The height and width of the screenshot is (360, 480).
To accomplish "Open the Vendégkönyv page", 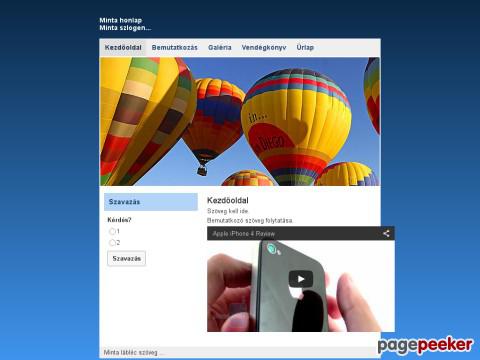I will click(264, 47).
